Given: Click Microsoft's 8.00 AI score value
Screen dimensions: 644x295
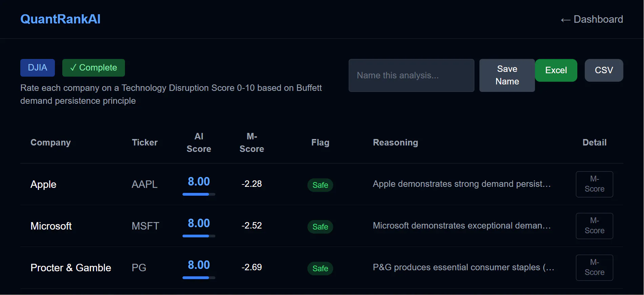Looking at the screenshot, I should [199, 223].
